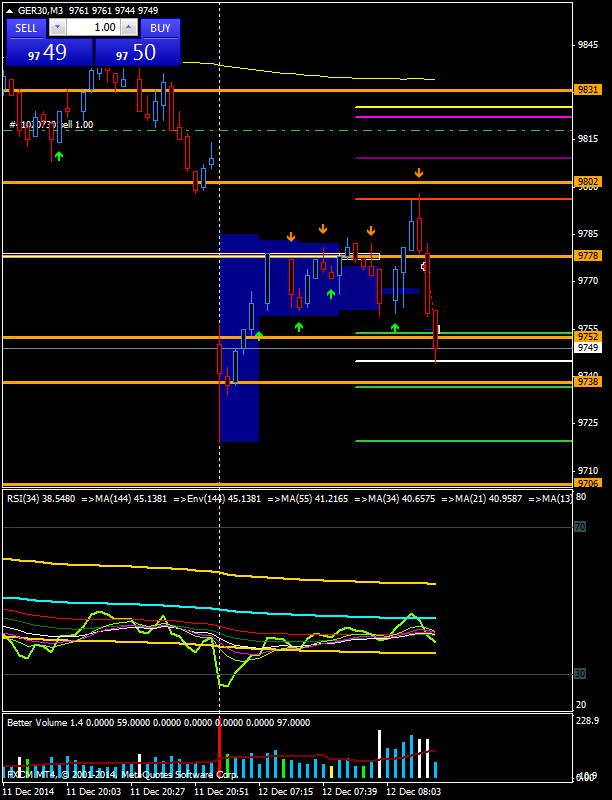Click the 9802 orange price label

pyautogui.click(x=588, y=182)
